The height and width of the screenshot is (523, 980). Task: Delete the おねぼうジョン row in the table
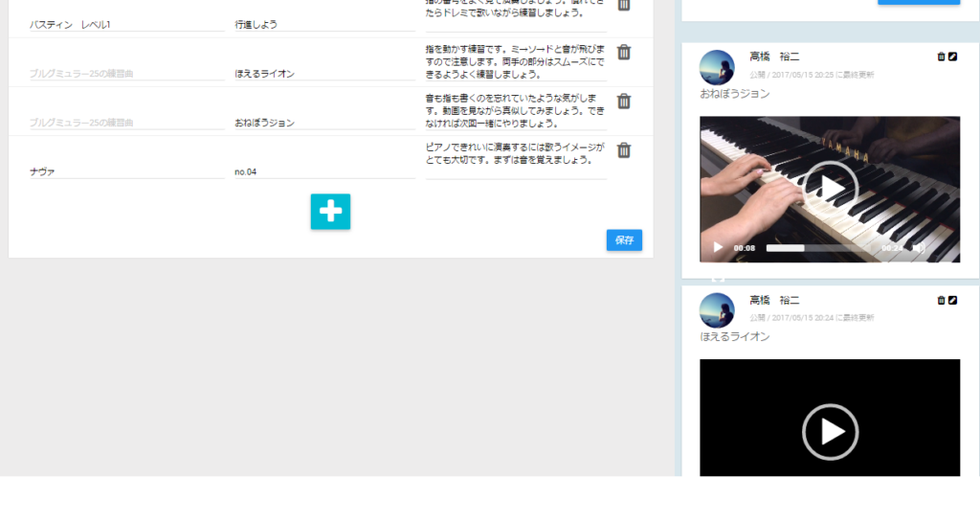[x=624, y=102]
